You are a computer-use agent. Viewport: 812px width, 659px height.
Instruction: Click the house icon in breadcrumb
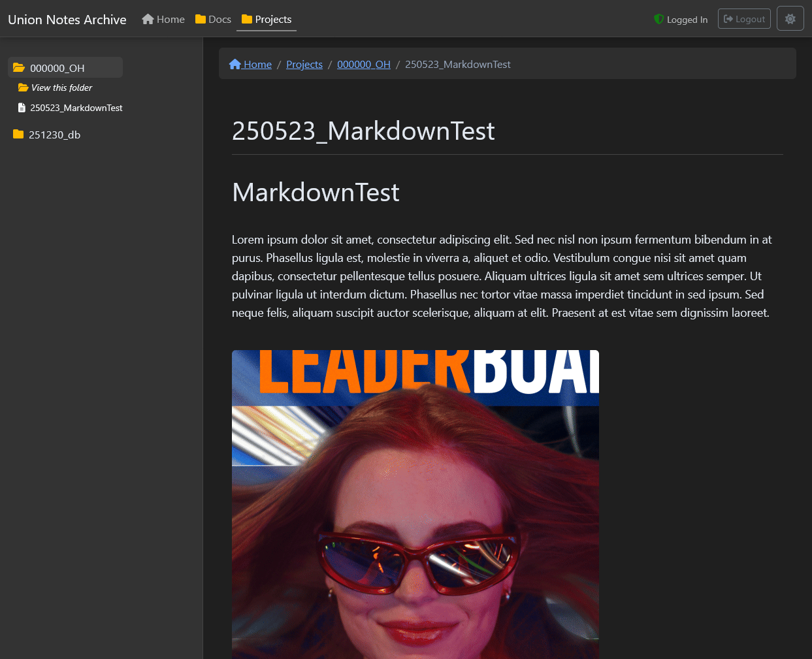[x=235, y=64]
